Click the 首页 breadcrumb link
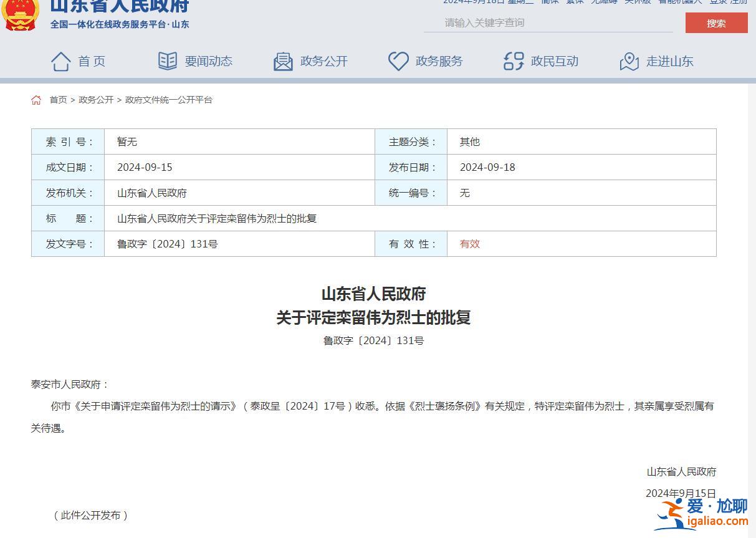This screenshot has height=538, width=756. (58, 100)
